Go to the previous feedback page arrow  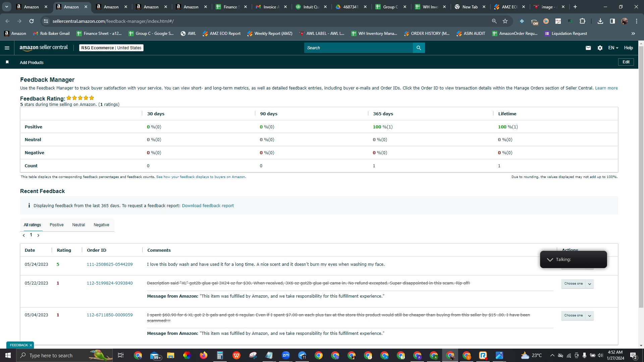(24, 235)
